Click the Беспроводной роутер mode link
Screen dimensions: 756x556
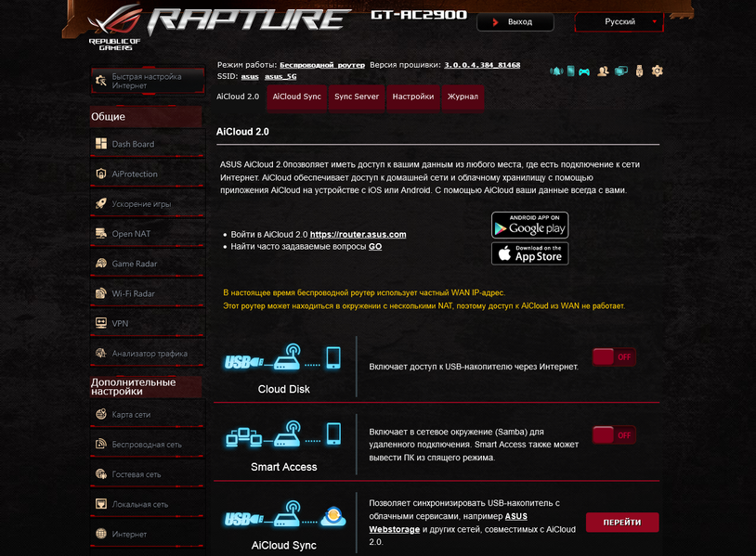point(322,65)
